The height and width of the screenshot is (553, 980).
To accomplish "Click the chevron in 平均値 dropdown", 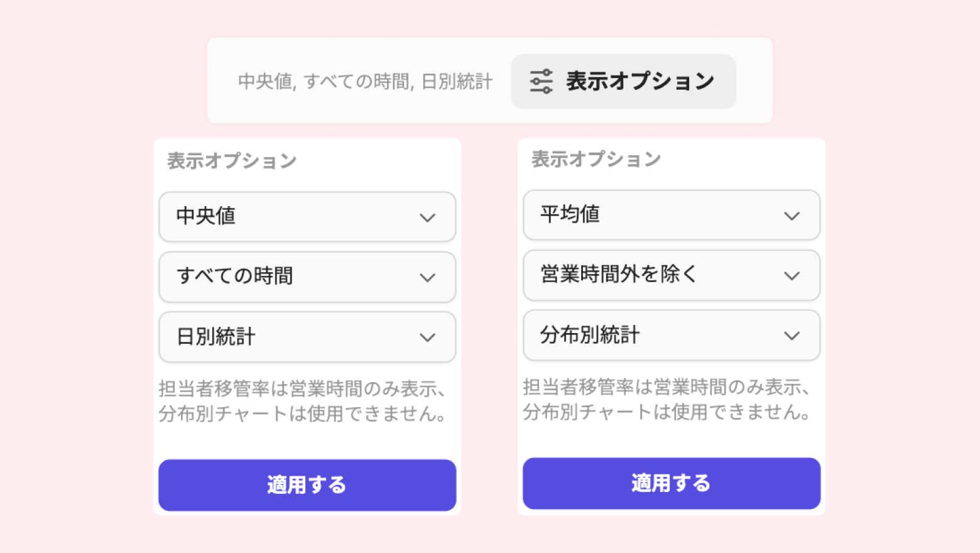I will tap(792, 216).
